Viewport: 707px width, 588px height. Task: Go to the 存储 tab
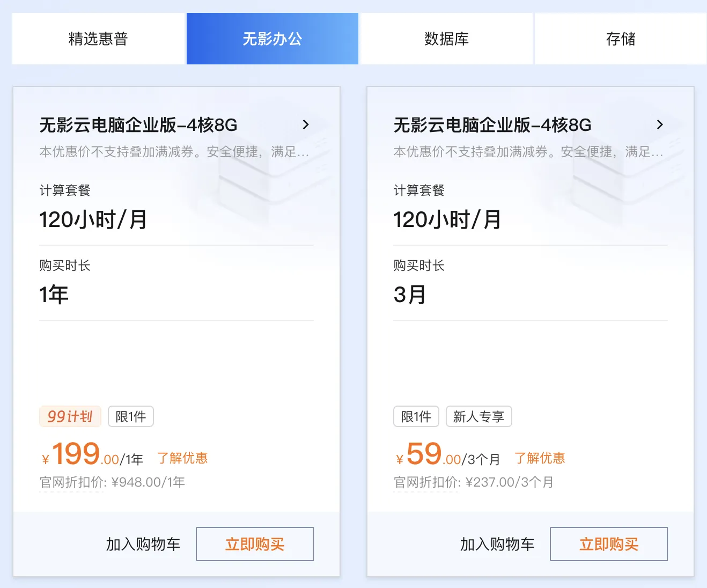coord(621,39)
